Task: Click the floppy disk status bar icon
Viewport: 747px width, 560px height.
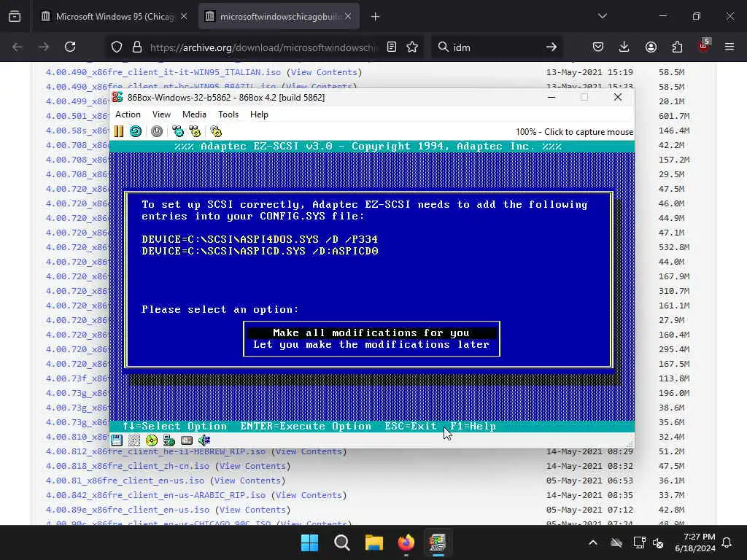Action: pos(117,440)
